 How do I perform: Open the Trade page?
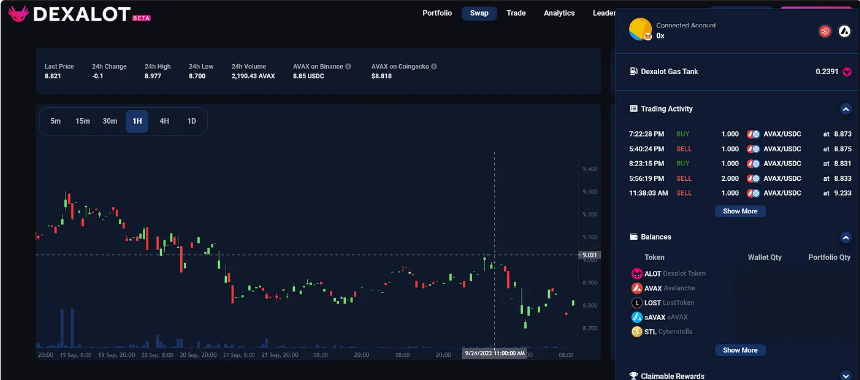pyautogui.click(x=516, y=13)
